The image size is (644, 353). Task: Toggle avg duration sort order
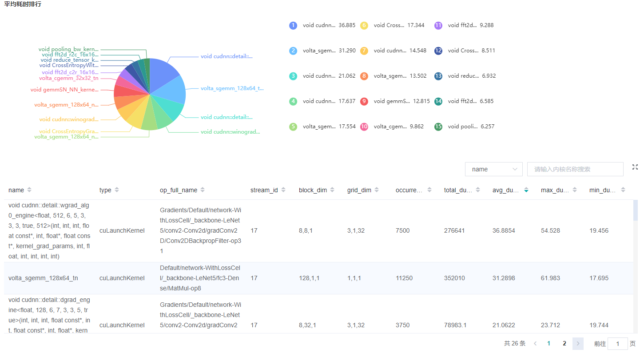pos(526,190)
